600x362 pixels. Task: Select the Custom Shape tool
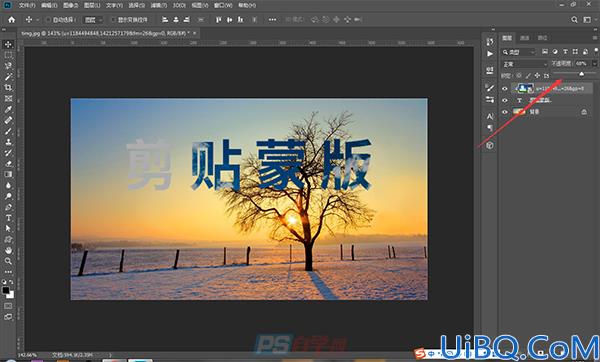[x=8, y=240]
